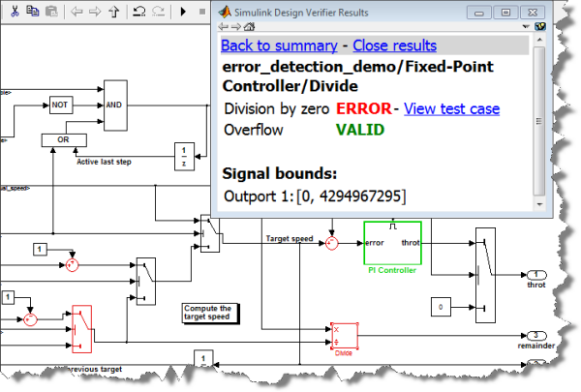This screenshot has width=581, height=392.
Task: Click the Home icon in results window
Action: 251,27
